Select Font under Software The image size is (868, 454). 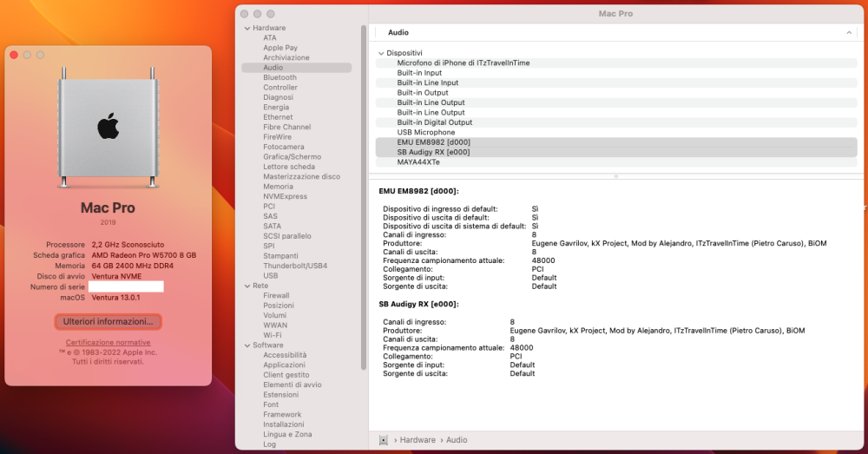pyautogui.click(x=271, y=405)
